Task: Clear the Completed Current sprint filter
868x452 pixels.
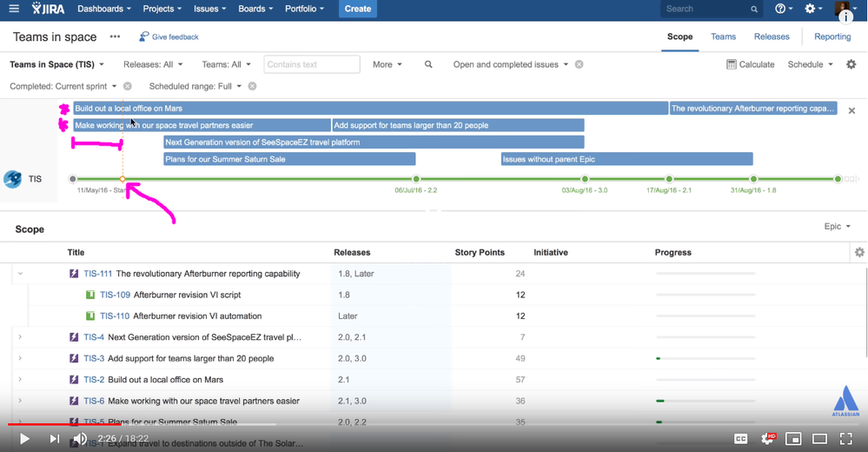Action: (128, 86)
